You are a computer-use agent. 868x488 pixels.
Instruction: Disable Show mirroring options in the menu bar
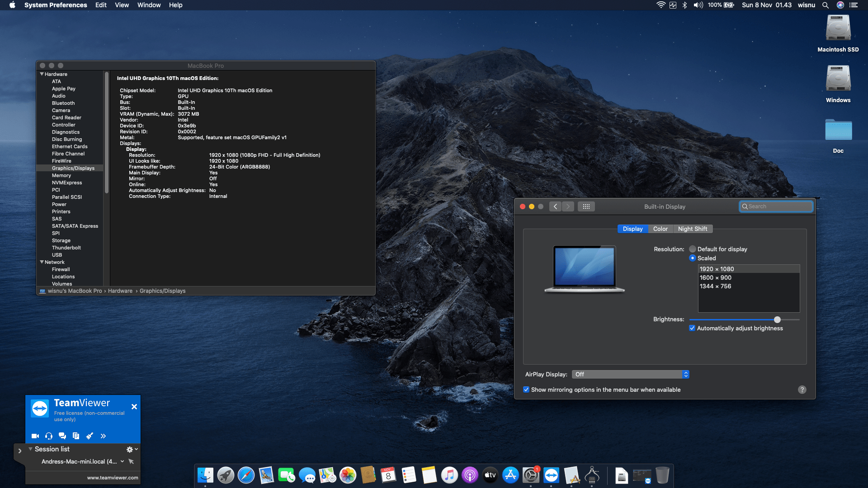tap(526, 389)
